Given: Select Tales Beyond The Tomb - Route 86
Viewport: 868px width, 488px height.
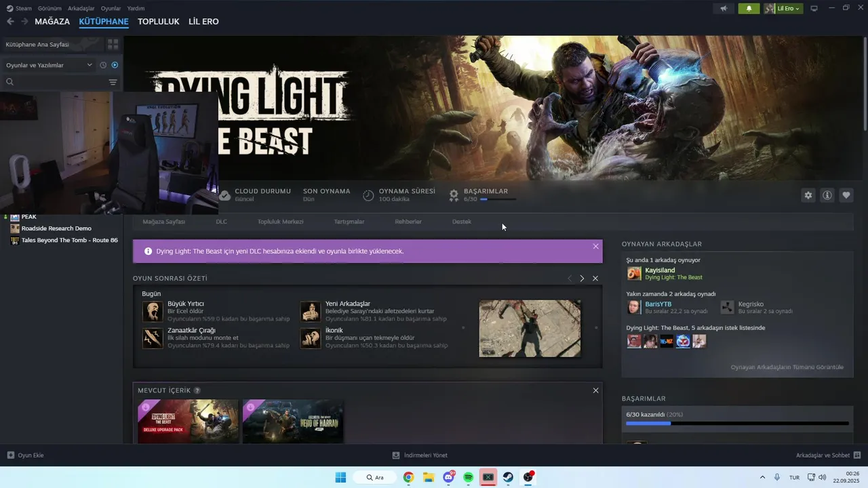Looking at the screenshot, I should pyautogui.click(x=69, y=240).
